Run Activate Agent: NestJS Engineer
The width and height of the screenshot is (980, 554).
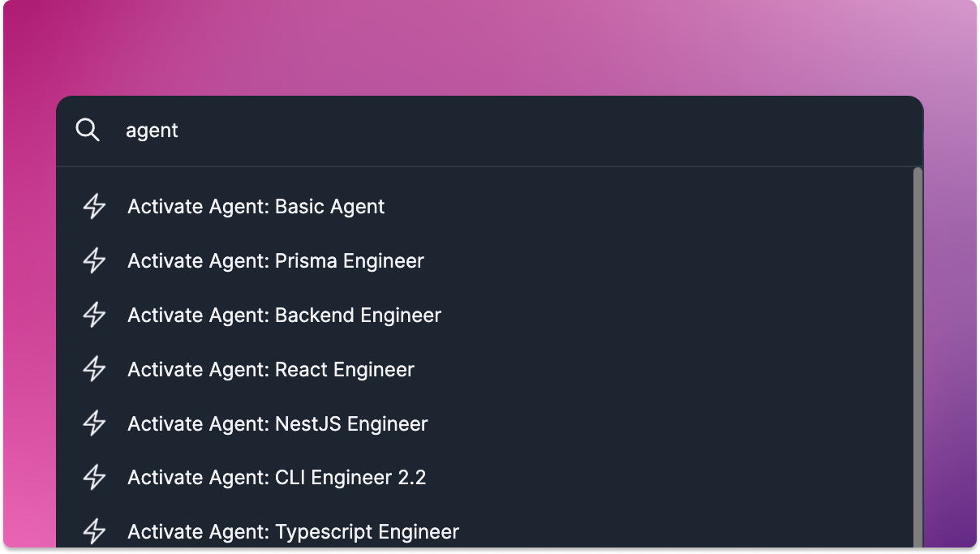[x=484, y=423]
